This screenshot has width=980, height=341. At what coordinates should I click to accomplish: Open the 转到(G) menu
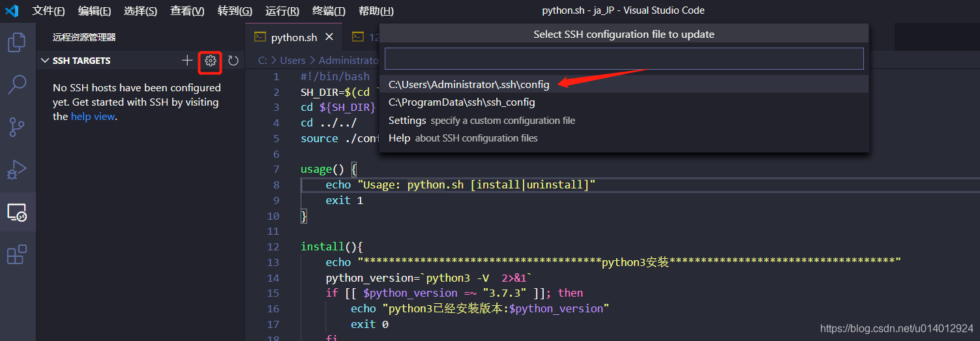235,11
